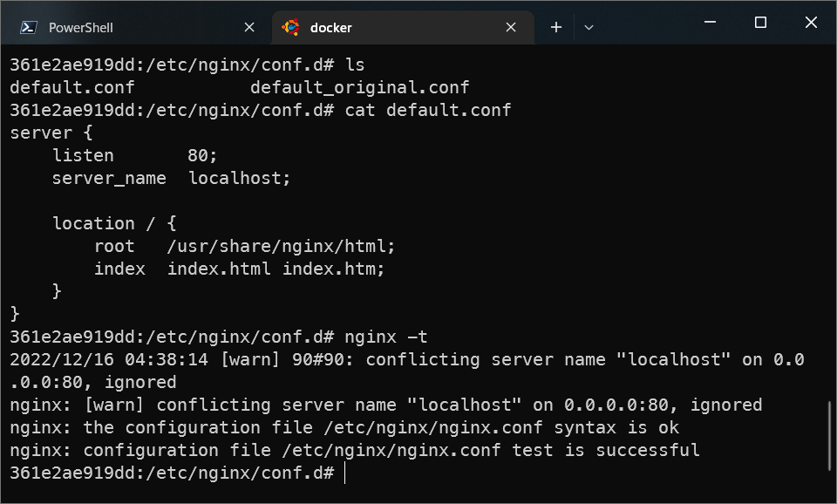Viewport: 837px width, 504px height.
Task: Close the PowerShell tab
Action: pyautogui.click(x=249, y=27)
